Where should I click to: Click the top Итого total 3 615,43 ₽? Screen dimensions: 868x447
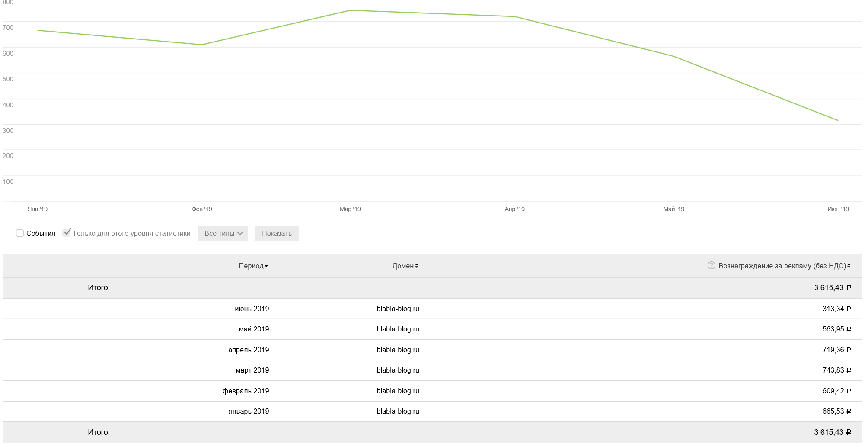[833, 288]
